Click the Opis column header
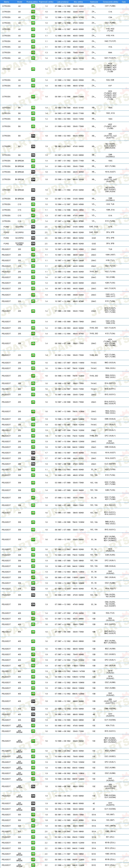The width and height of the screenshot is (129, 868). [x=124, y=2]
